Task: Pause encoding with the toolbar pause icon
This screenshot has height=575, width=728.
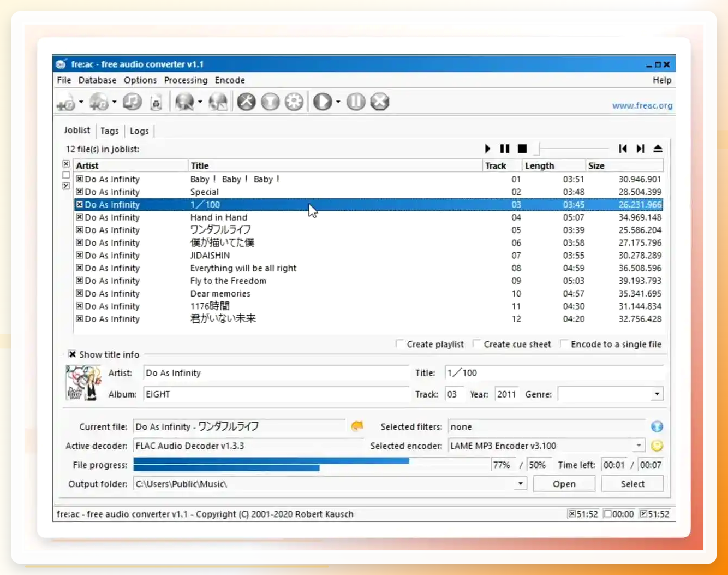Action: pyautogui.click(x=356, y=102)
